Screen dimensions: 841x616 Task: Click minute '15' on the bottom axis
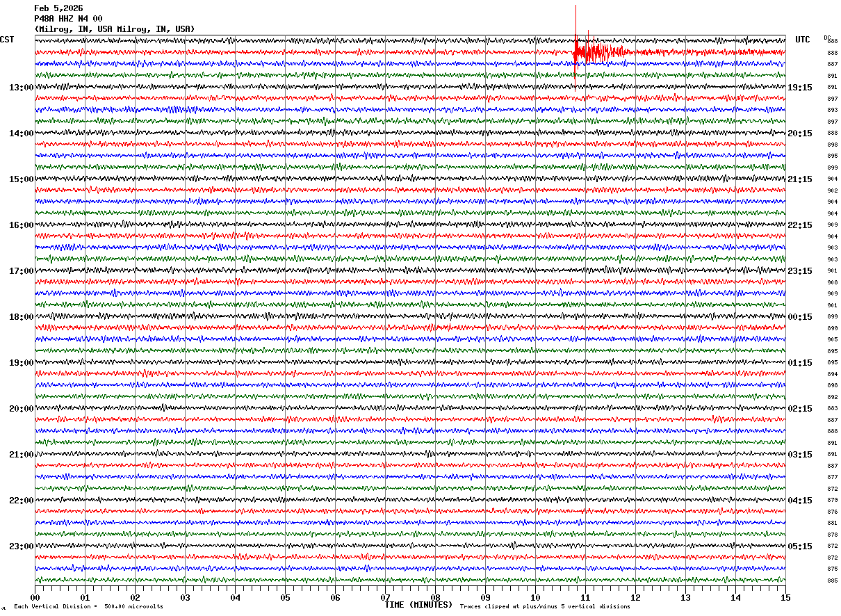click(x=785, y=597)
